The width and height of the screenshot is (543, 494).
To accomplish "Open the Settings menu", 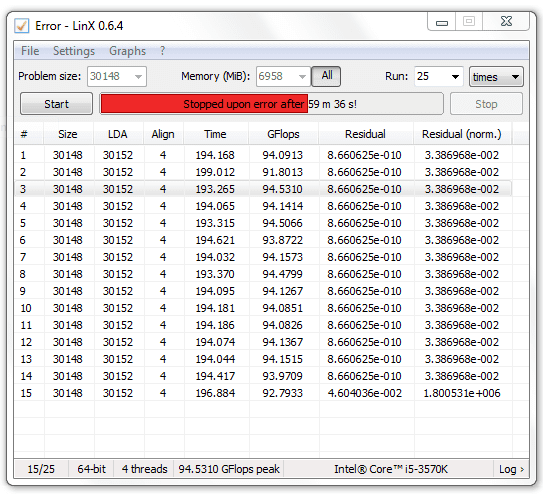I will [74, 51].
